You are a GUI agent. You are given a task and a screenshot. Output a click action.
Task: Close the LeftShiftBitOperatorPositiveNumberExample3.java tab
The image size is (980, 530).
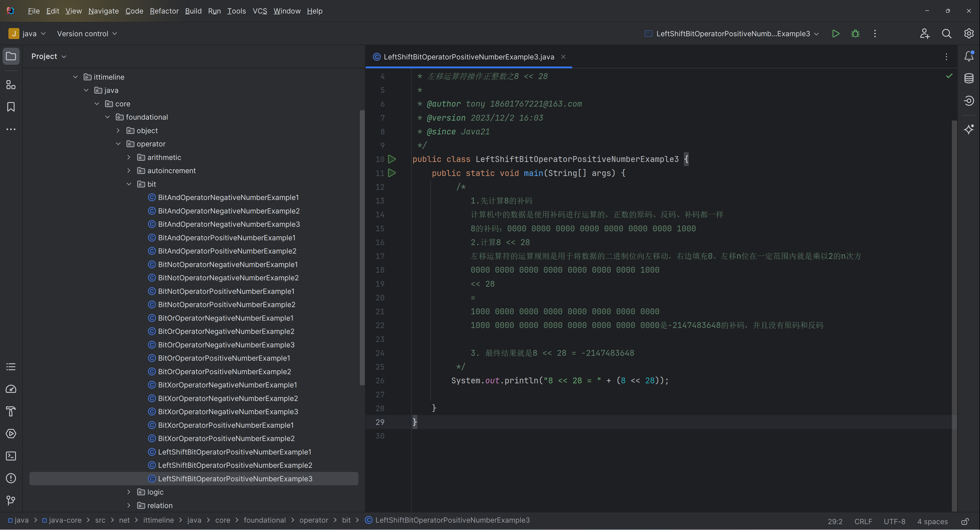point(563,57)
